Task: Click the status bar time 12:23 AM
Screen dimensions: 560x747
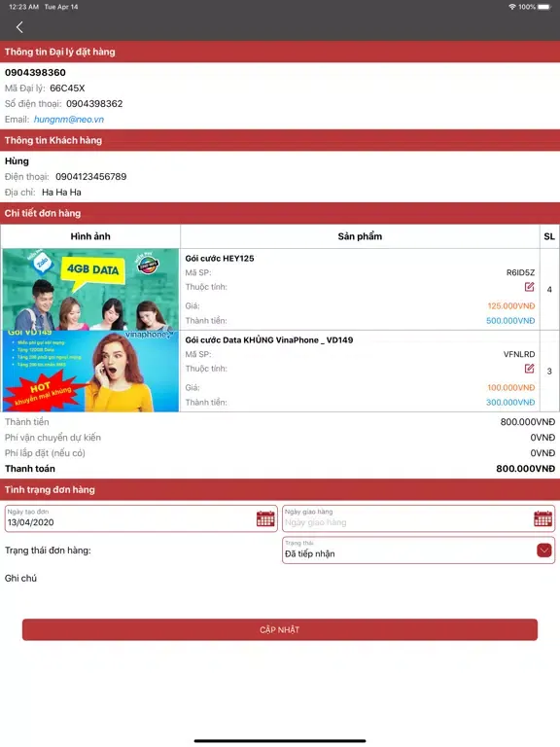Action: coord(23,7)
